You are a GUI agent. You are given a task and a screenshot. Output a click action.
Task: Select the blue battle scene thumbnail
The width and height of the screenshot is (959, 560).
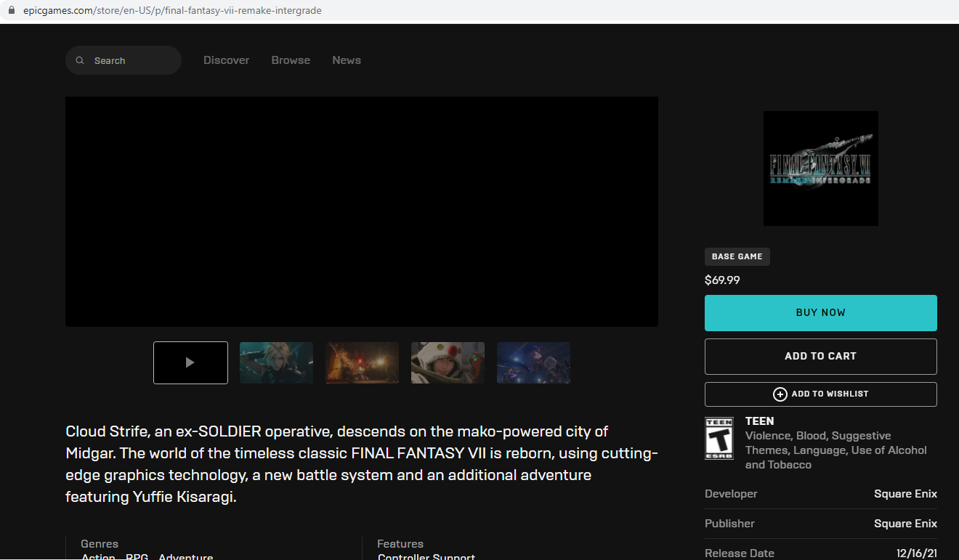click(533, 362)
